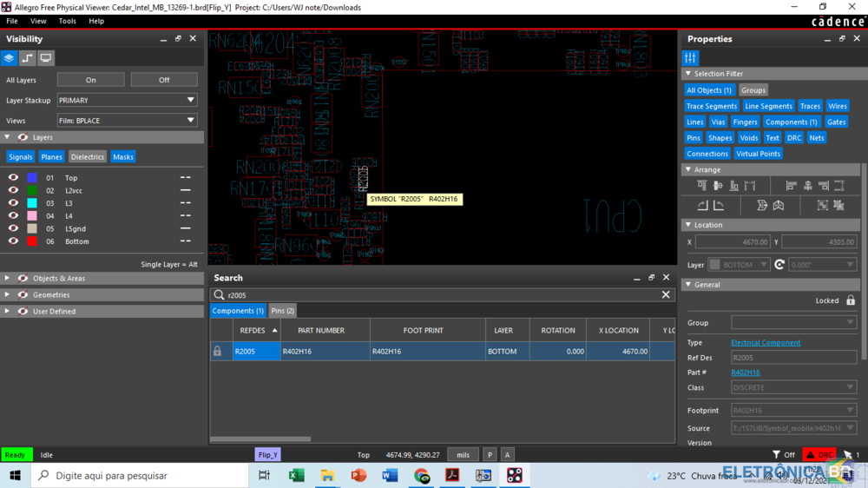
Task: Switch to the Pins (2) tab
Action: click(282, 311)
